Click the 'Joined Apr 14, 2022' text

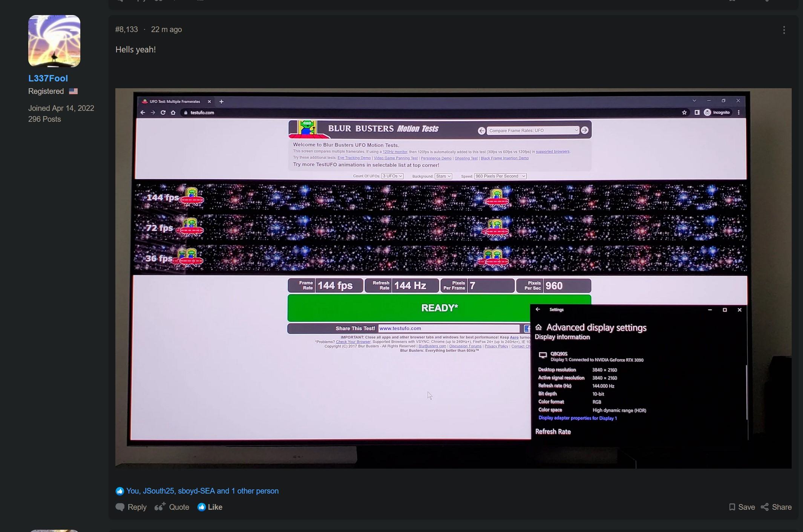tap(61, 108)
